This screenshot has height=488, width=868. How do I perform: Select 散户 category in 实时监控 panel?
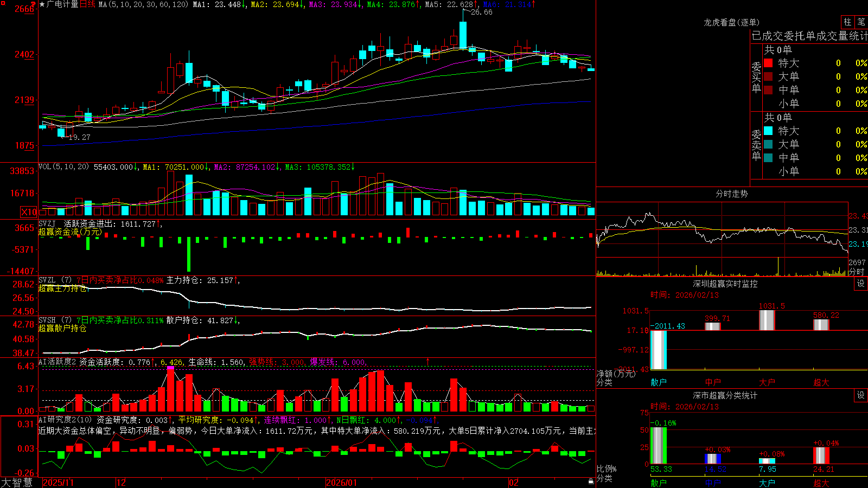[659, 382]
